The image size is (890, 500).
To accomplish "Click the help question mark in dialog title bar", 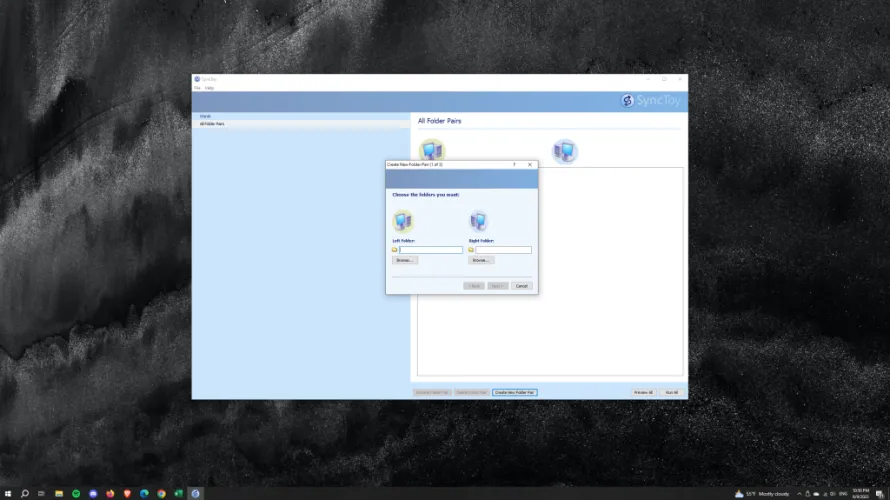I will point(514,164).
